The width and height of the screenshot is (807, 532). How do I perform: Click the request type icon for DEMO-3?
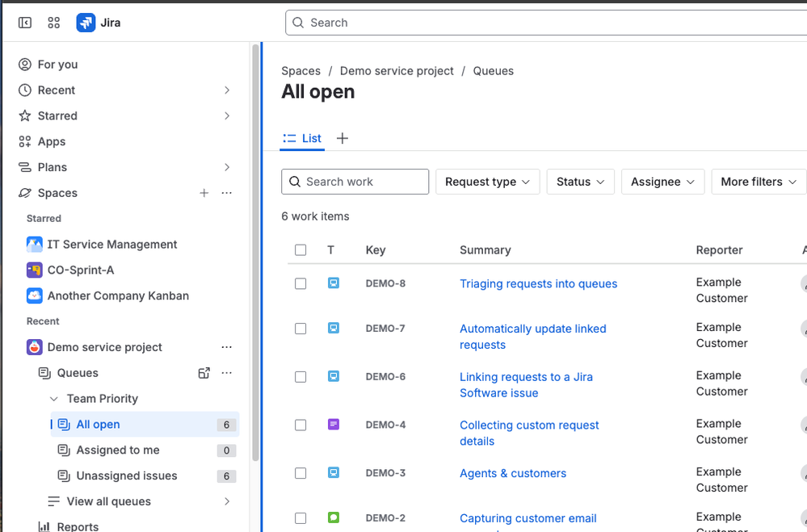(x=334, y=472)
